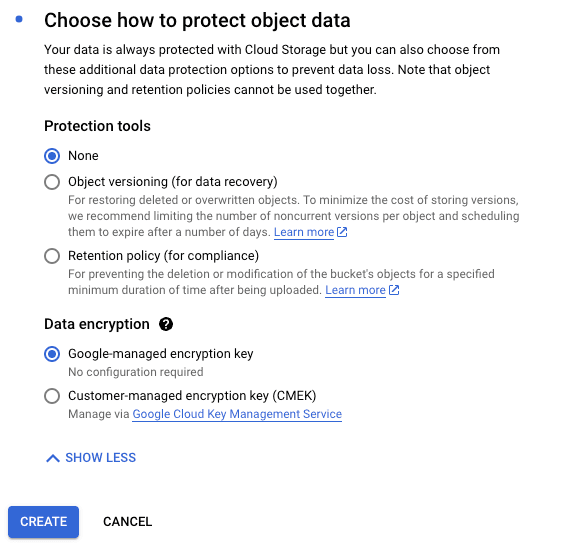Select the Retention policy radio button
This screenshot has height=553, width=571.
pos(52,256)
